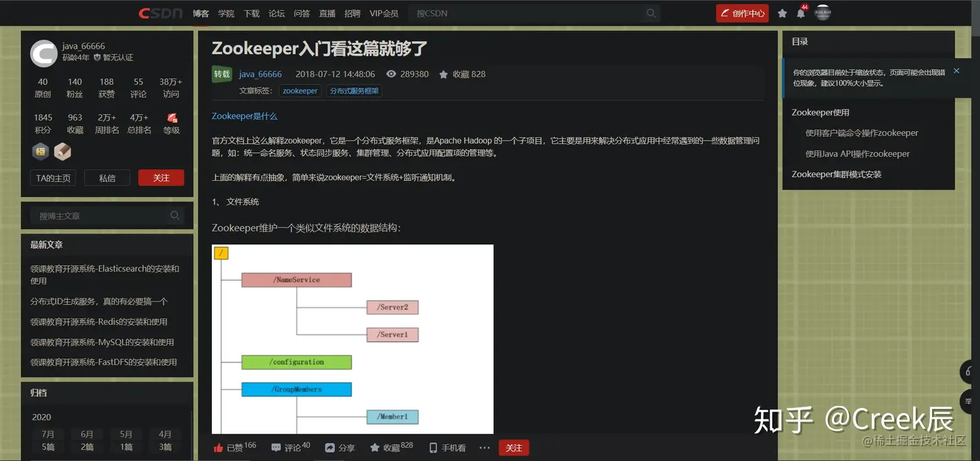980x461 pixels.
Task: Click the 私信 button
Action: (x=107, y=178)
